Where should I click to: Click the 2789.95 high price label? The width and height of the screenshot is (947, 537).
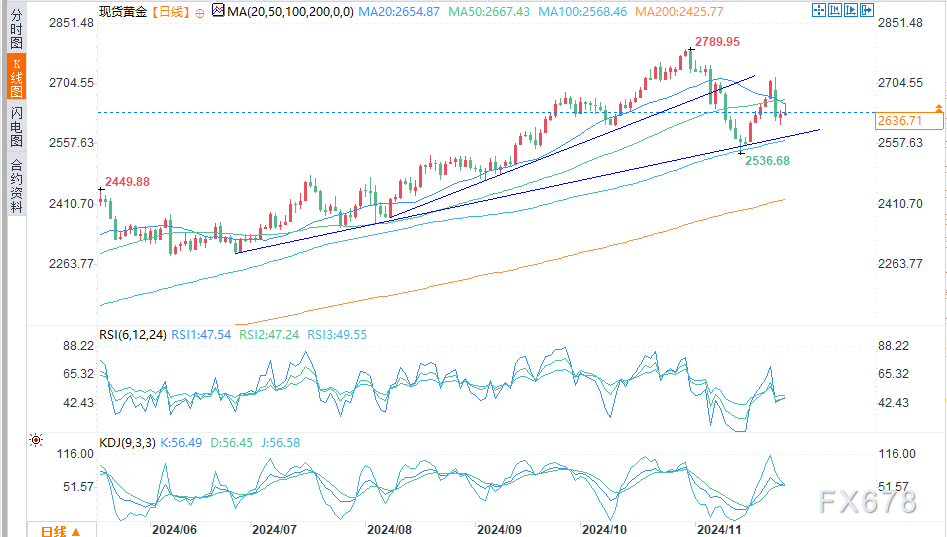point(717,42)
